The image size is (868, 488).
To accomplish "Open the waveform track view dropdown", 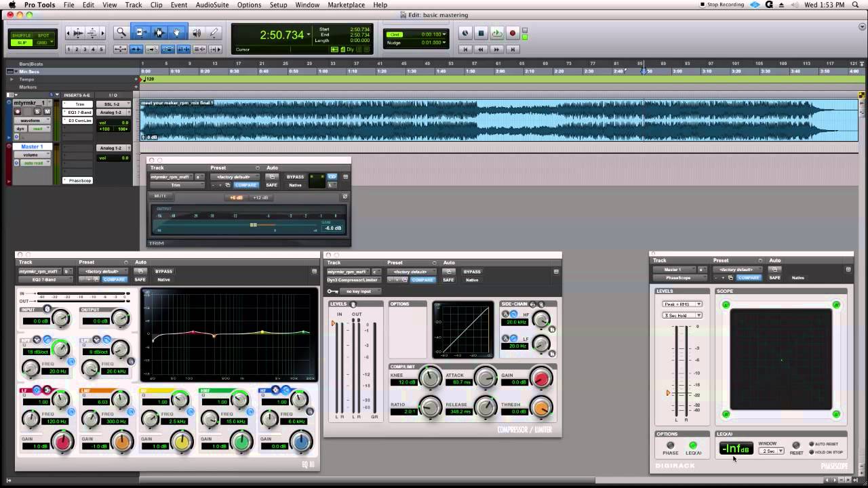I will 31,120.
